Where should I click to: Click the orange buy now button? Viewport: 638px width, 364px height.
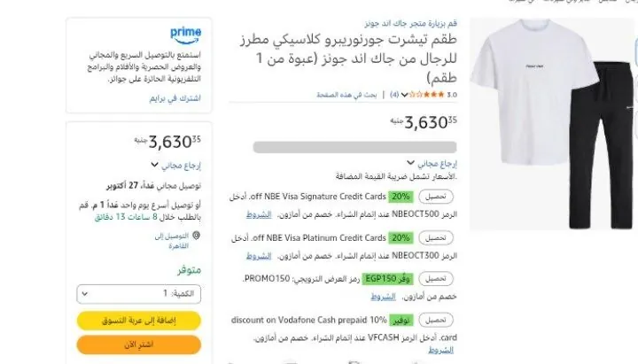(139, 345)
